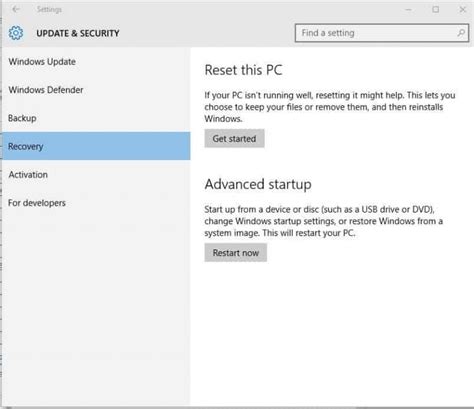Click the Settings gear icon
This screenshot has width=474, height=409.
[x=16, y=33]
